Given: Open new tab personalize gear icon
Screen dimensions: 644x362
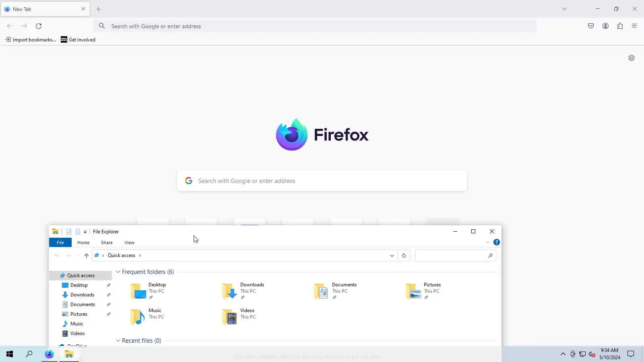Looking at the screenshot, I should pos(631,58).
